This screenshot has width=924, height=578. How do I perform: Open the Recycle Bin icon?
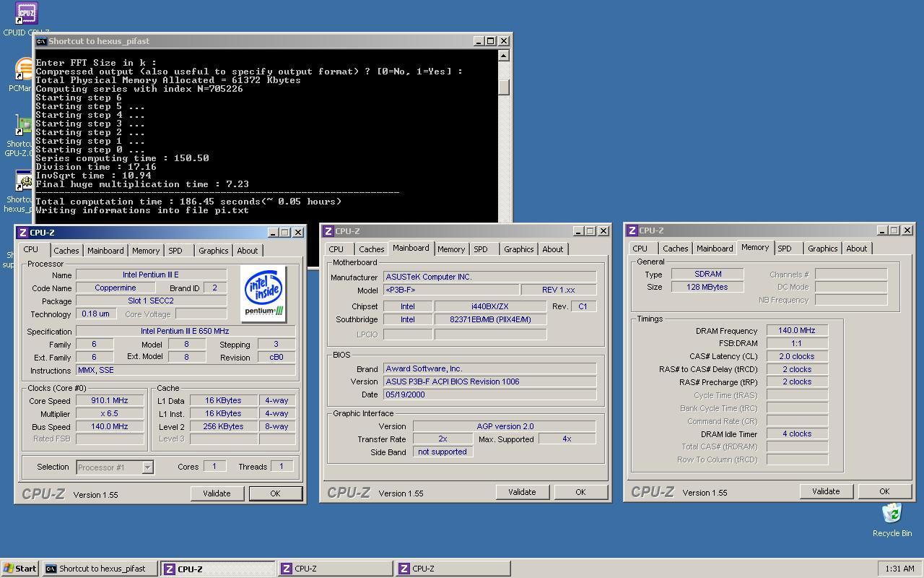(x=892, y=514)
